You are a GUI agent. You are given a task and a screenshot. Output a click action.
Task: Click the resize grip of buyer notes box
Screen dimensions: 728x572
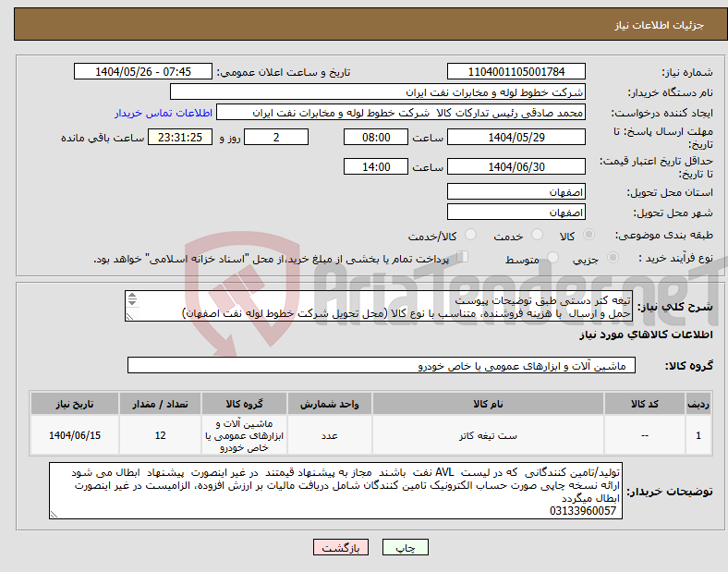pos(54,514)
